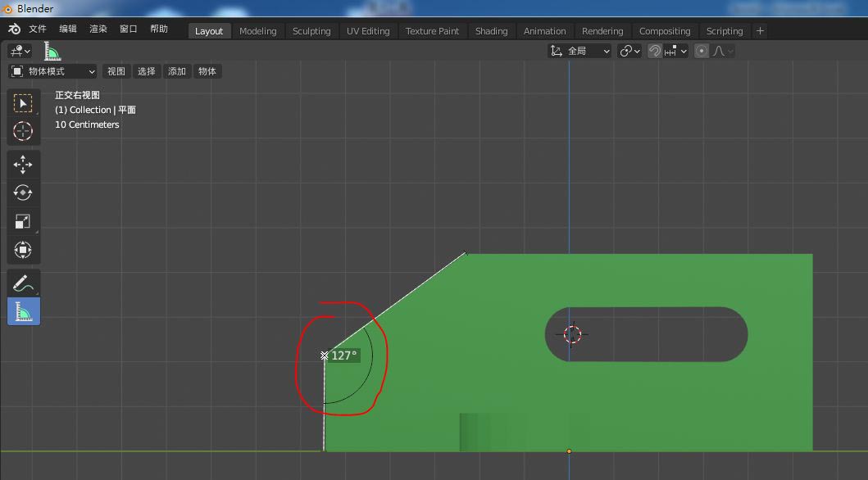Switch to the Rendering workspace tab
Image resolution: width=868 pixels, height=480 pixels.
click(602, 31)
